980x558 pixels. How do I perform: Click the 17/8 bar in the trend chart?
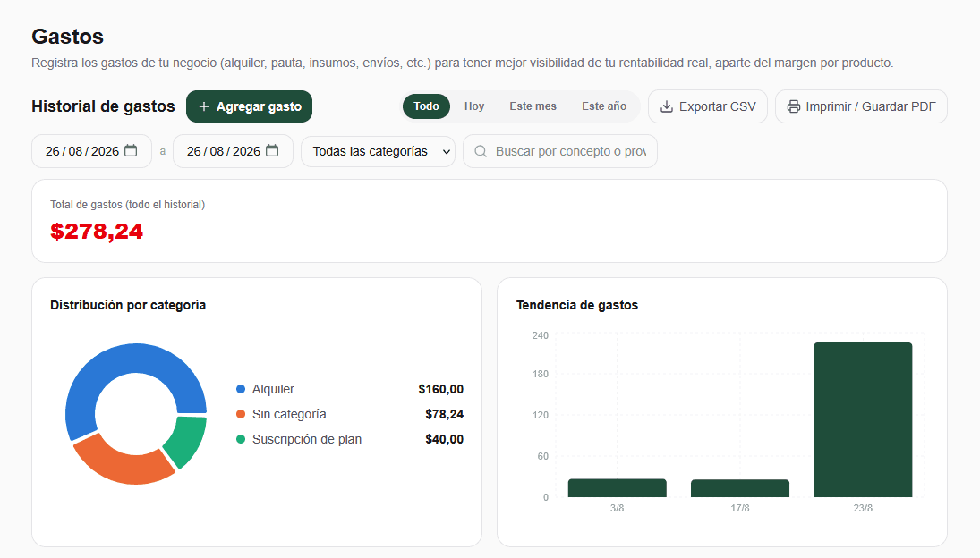[x=740, y=488]
